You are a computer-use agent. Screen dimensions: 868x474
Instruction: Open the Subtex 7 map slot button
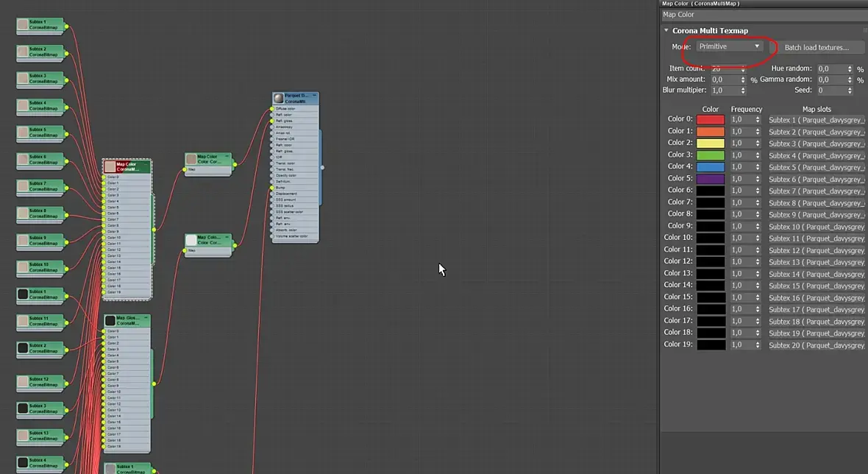pos(816,191)
